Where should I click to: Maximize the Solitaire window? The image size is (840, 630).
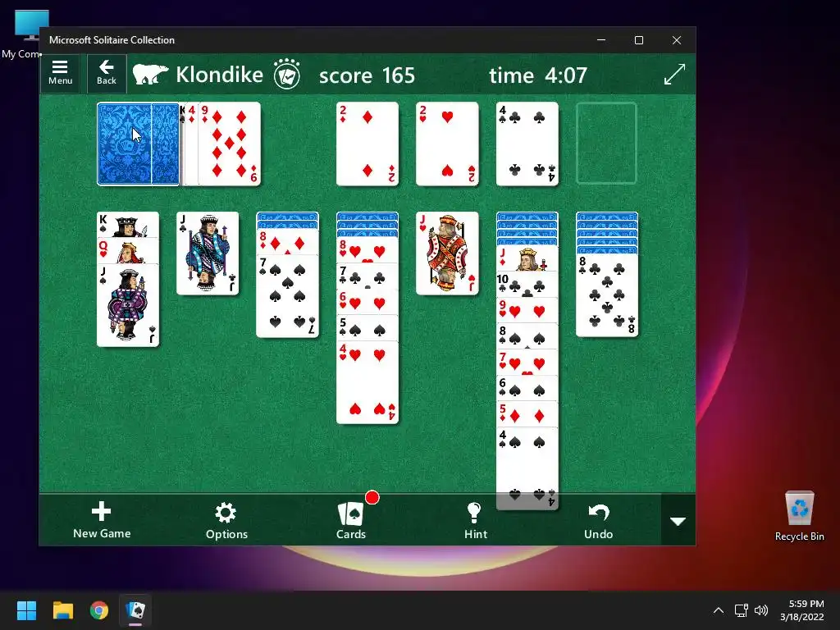pos(638,40)
